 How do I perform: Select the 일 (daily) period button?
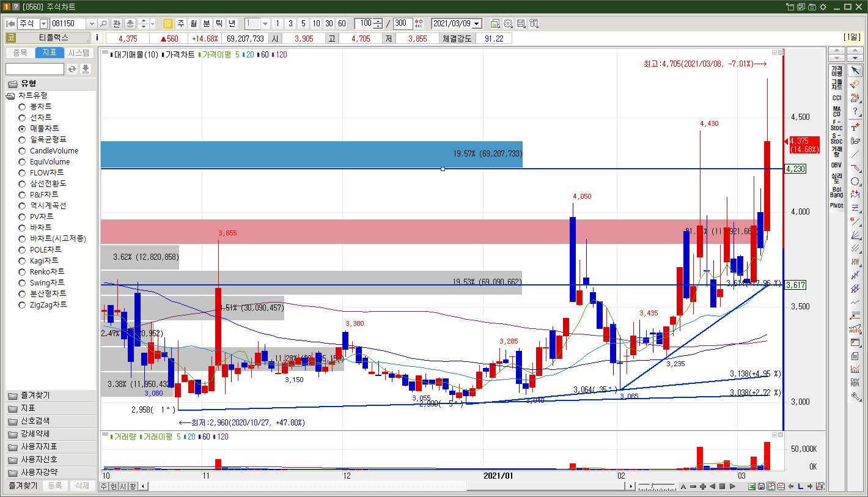(168, 23)
